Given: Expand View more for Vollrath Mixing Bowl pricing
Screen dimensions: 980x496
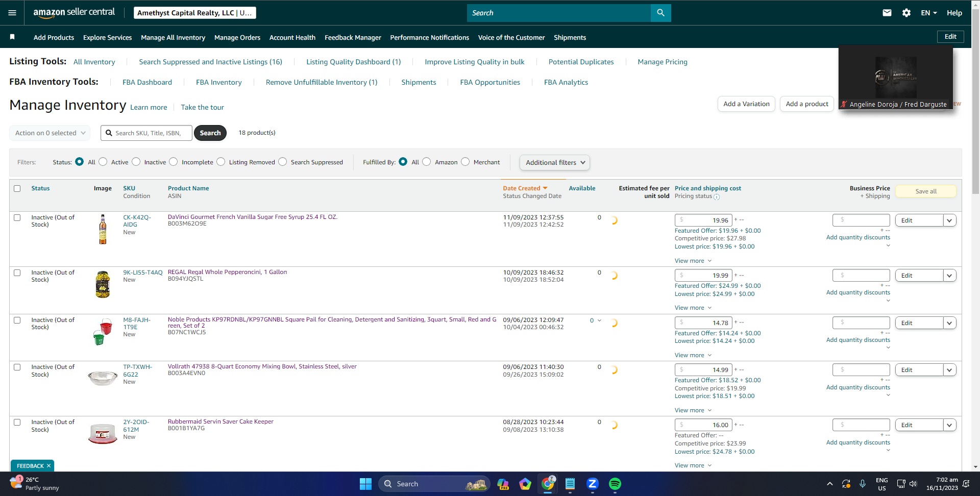Looking at the screenshot, I should (693, 410).
